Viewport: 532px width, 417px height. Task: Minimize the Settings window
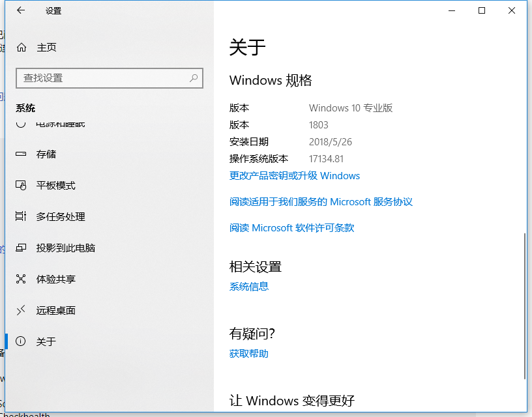452,10
